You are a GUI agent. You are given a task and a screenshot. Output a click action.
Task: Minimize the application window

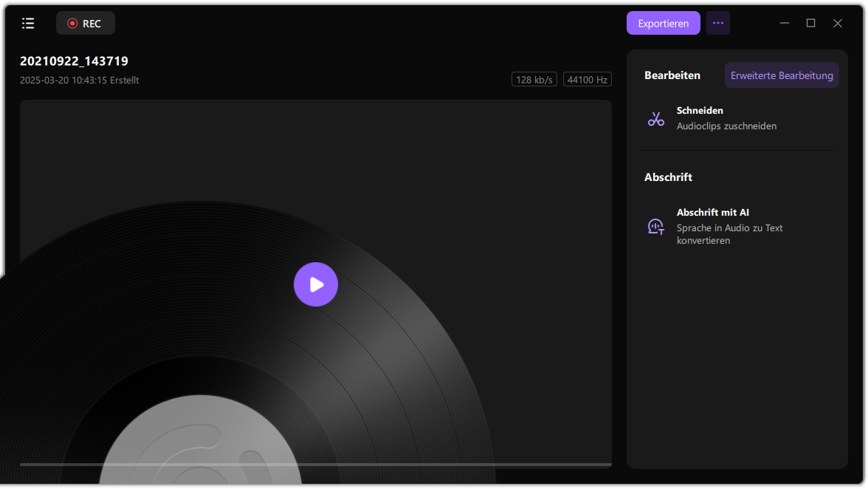[x=784, y=24]
